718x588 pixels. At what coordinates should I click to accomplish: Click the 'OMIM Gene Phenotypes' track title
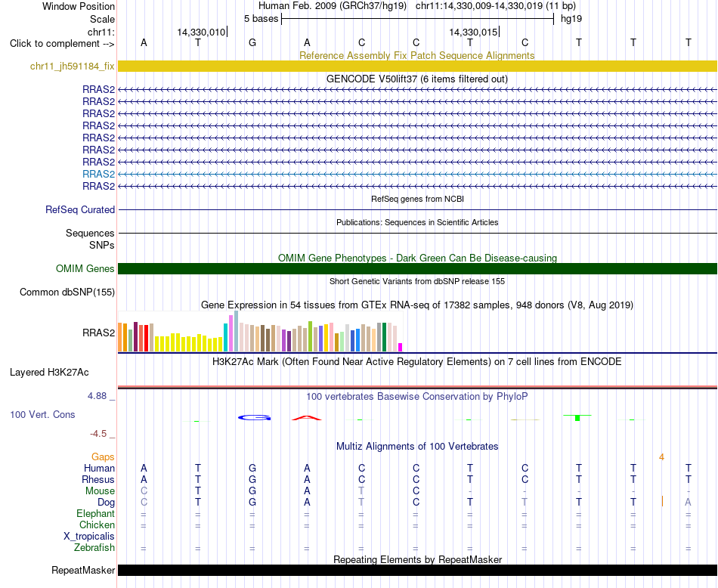pos(417,258)
